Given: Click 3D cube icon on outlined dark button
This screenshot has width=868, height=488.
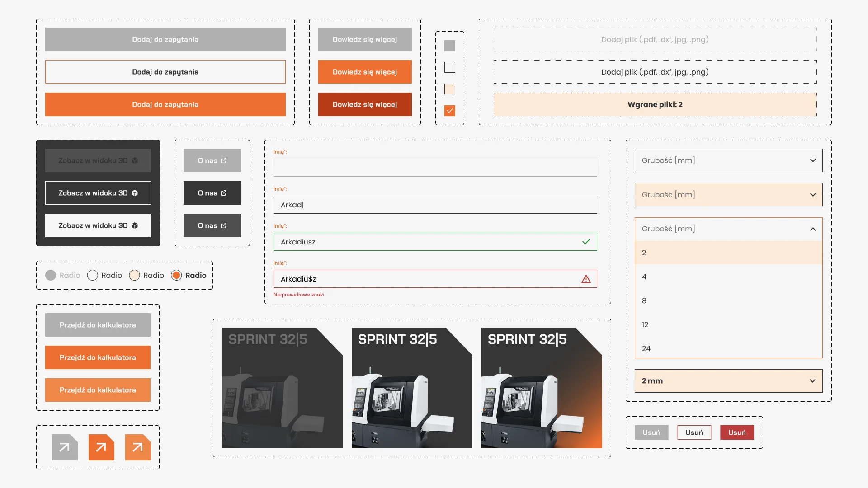Looking at the screenshot, I should pos(135,193).
